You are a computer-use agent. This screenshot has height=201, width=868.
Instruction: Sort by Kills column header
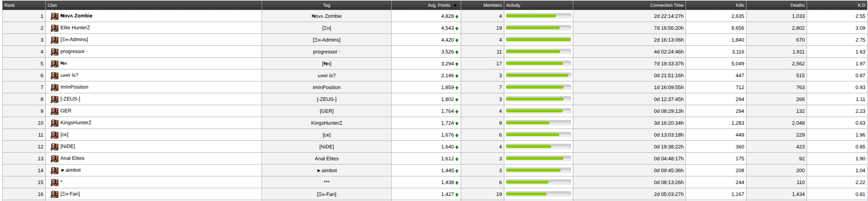740,6
